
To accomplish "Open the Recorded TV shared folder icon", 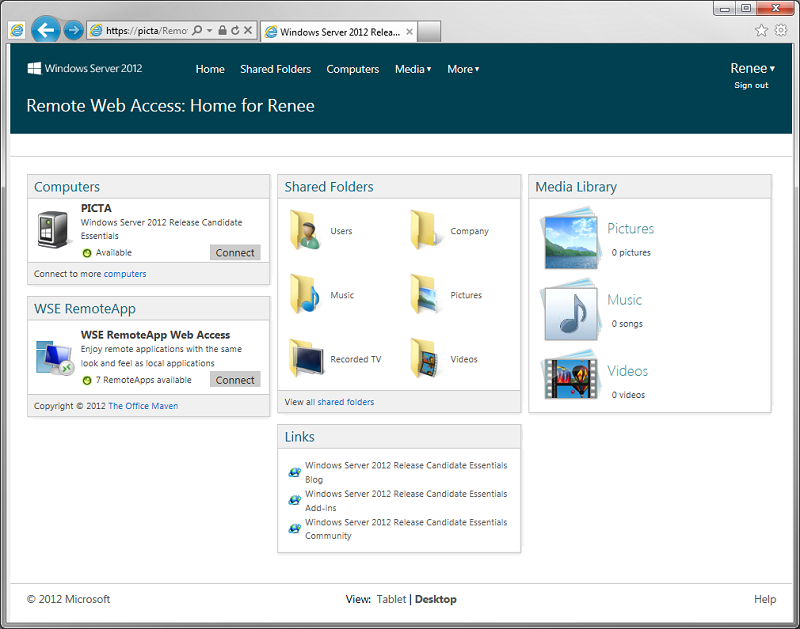I will coord(306,358).
